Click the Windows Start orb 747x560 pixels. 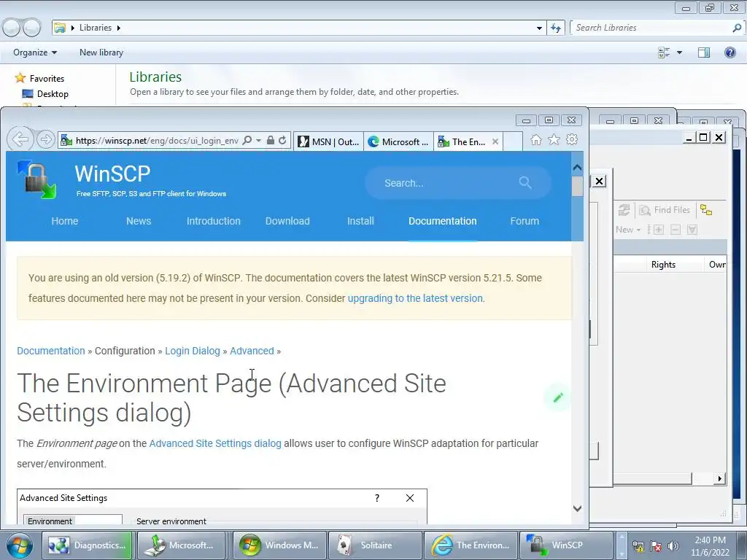coord(19,545)
